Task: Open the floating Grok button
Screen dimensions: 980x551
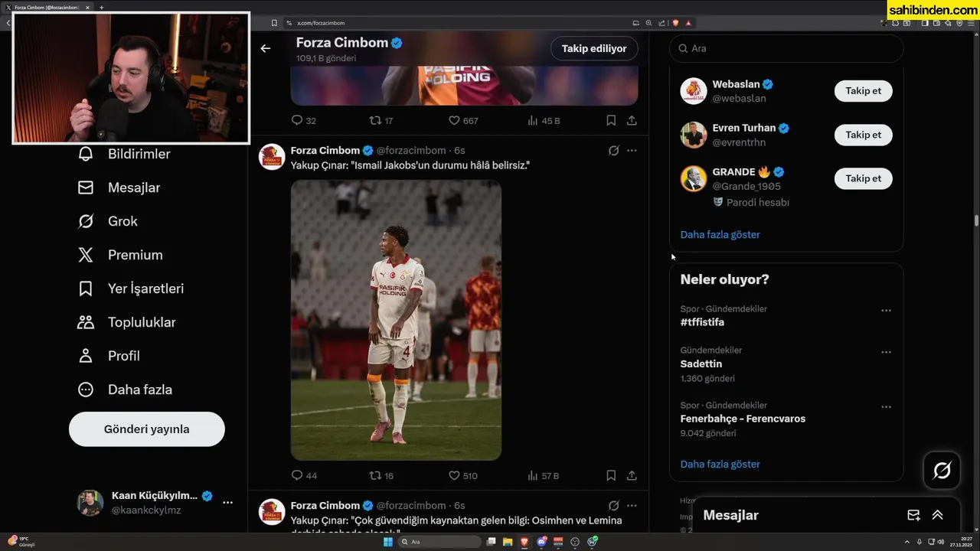Action: tap(942, 471)
